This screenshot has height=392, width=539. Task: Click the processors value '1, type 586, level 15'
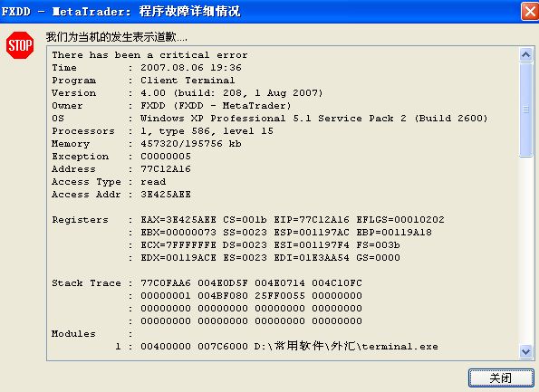coord(207,131)
